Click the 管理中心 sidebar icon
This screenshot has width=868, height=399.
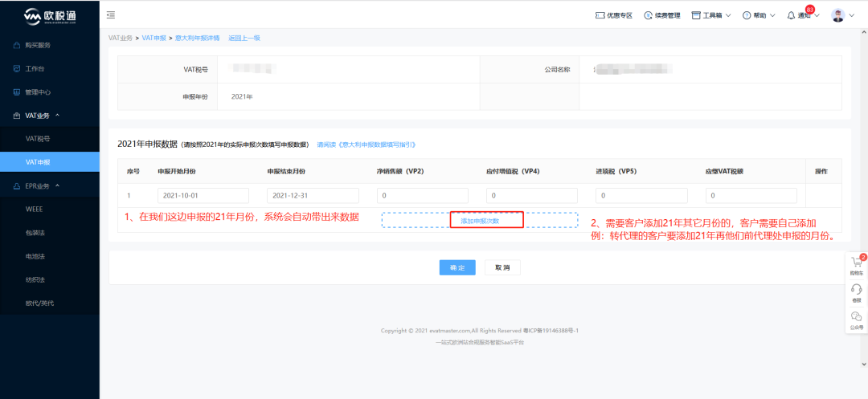pyautogui.click(x=17, y=92)
